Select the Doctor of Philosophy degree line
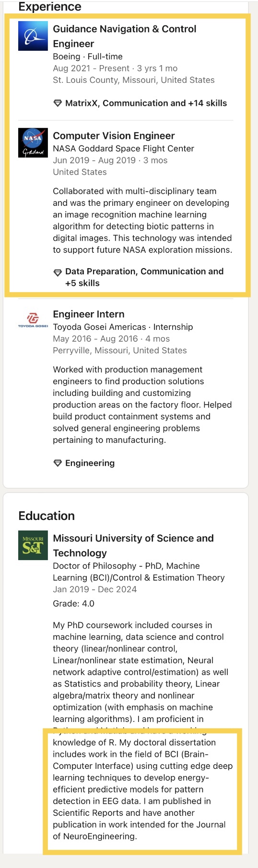The image size is (258, 868). [139, 572]
